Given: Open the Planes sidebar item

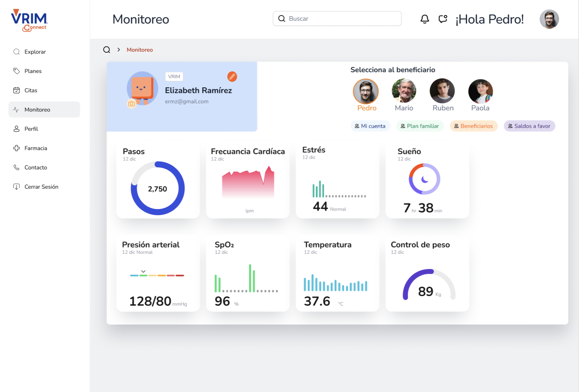Looking at the screenshot, I should point(33,71).
